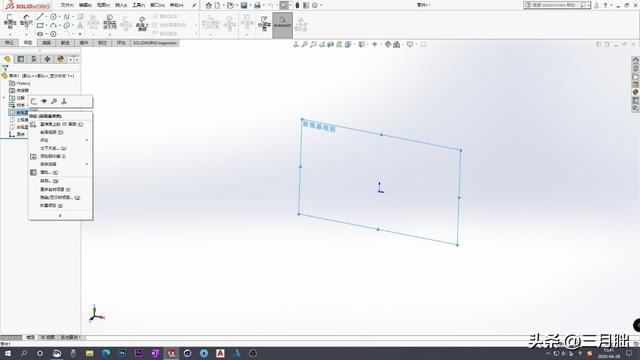The image size is (640, 360).
Task: Click Zoom to Fit in view toolbar
Action: (304, 44)
